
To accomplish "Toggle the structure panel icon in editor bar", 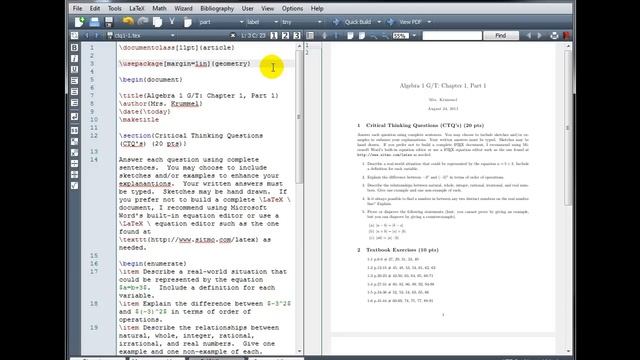I will coord(74,36).
